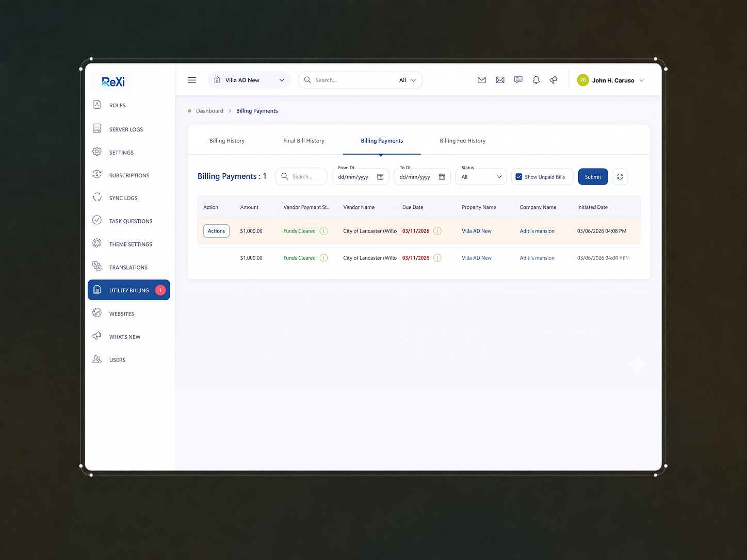Click info icon beside second row due date
Image resolution: width=747 pixels, height=560 pixels.
click(x=437, y=258)
